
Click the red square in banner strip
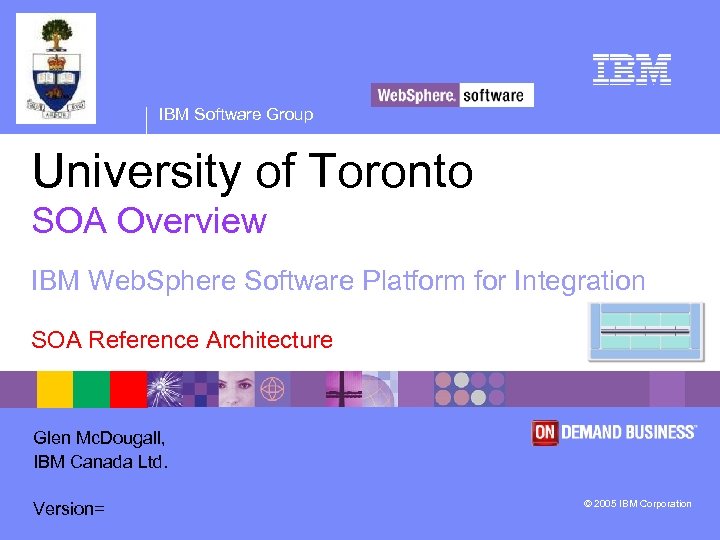tap(128, 389)
